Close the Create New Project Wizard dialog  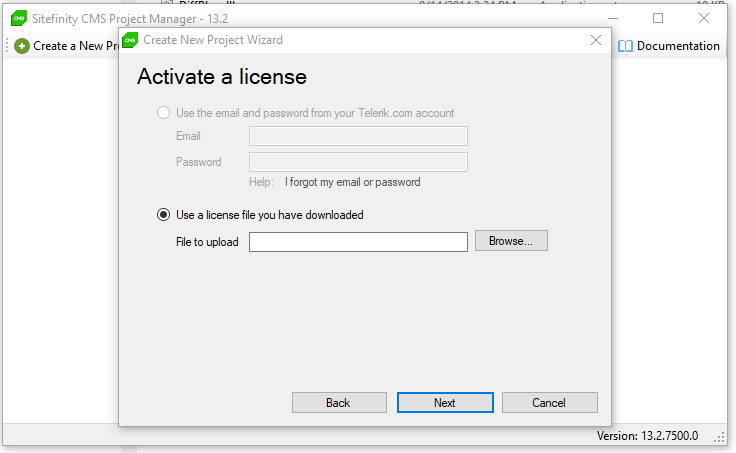[596, 40]
